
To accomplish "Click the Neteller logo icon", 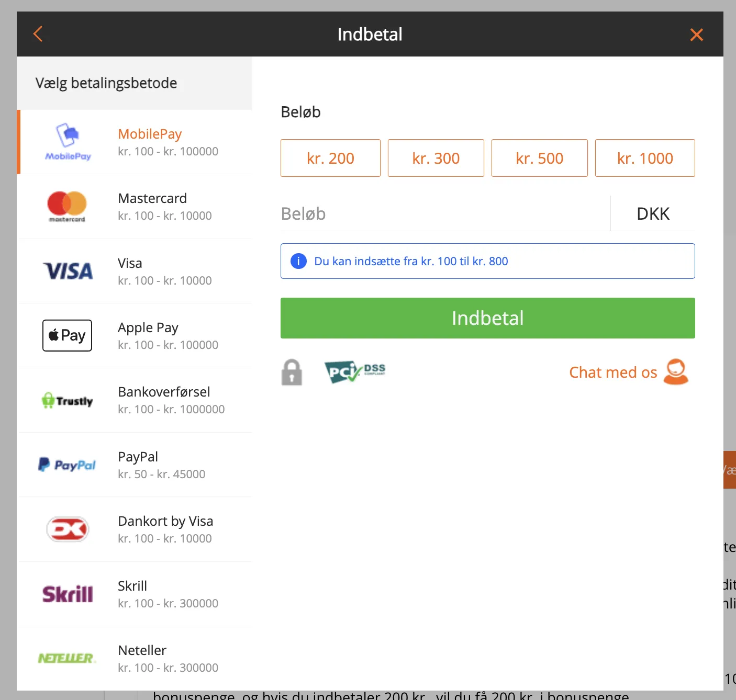I will pos(67,658).
